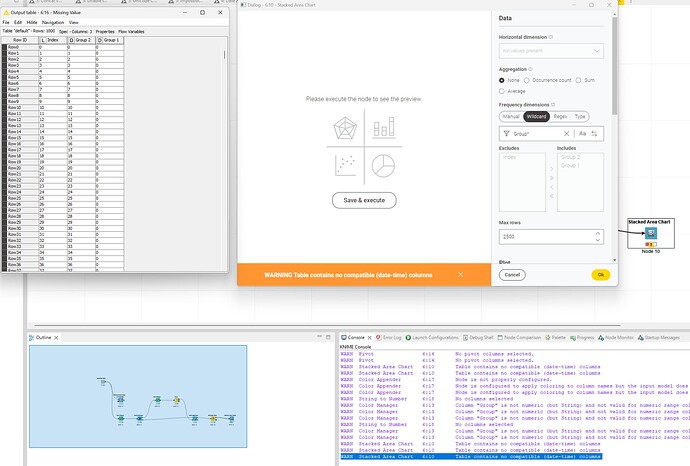Image resolution: width=690 pixels, height=466 pixels.
Task: Select Index in Excludes list
Action: click(510, 157)
